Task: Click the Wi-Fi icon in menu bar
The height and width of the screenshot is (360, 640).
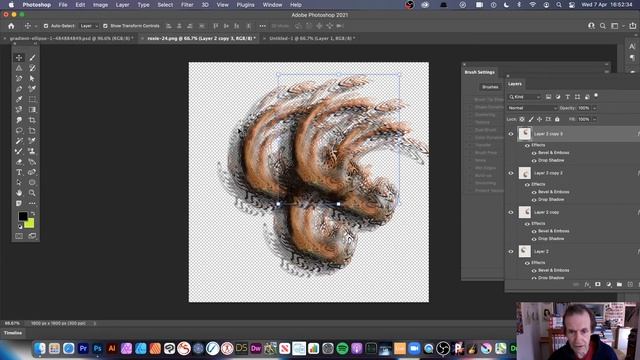Action: [x=533, y=5]
